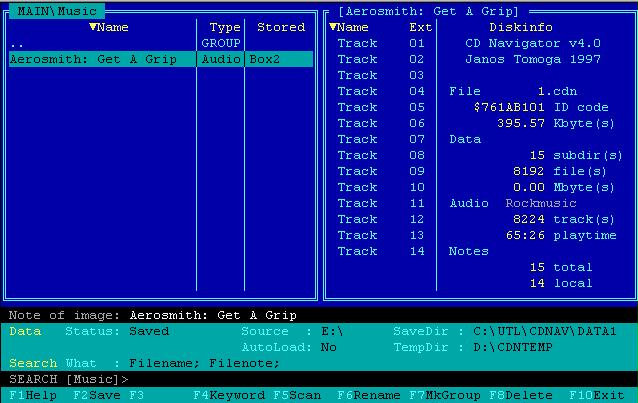Image resolution: width=638 pixels, height=403 pixels.
Task: Click Filenote; search option
Action: click(245, 363)
